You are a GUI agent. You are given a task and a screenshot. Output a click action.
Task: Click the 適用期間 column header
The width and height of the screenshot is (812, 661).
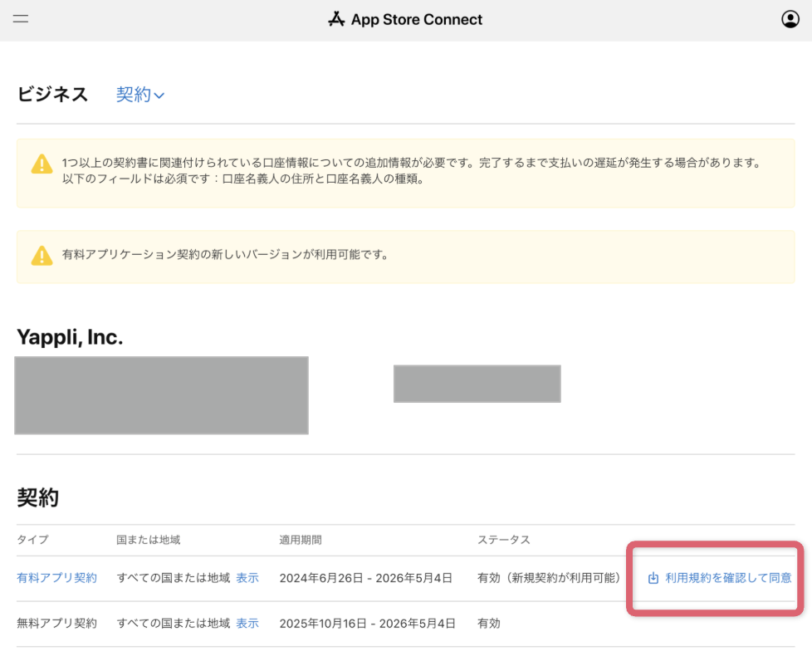[x=301, y=540]
